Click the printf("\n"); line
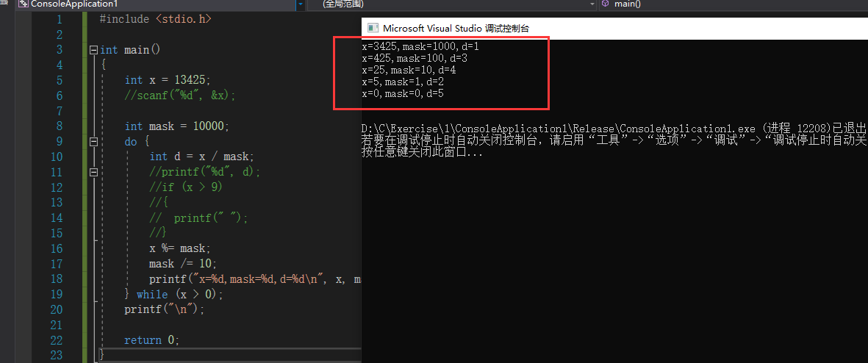 (165, 309)
